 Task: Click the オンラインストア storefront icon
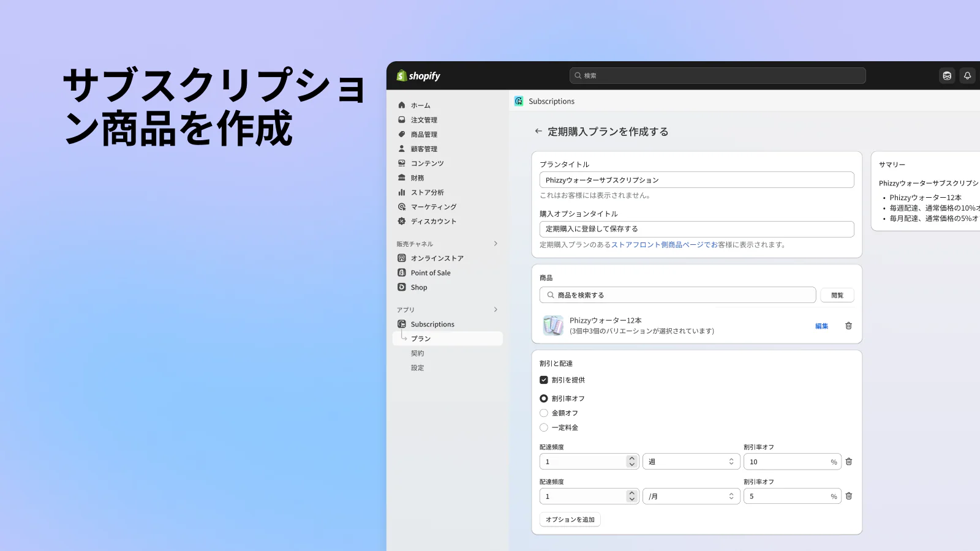[402, 258]
